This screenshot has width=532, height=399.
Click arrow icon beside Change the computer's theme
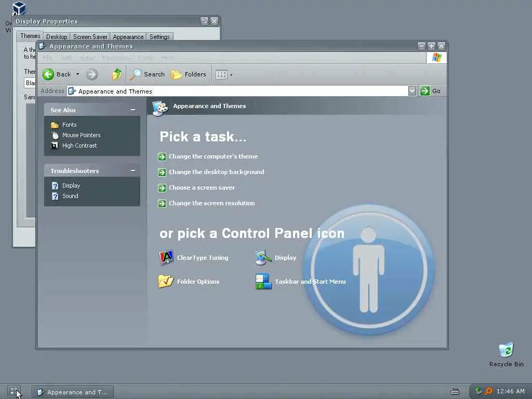pyautogui.click(x=162, y=156)
